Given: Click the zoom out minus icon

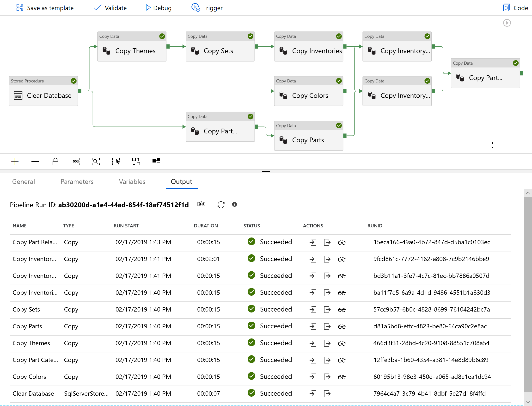Looking at the screenshot, I should coord(35,162).
